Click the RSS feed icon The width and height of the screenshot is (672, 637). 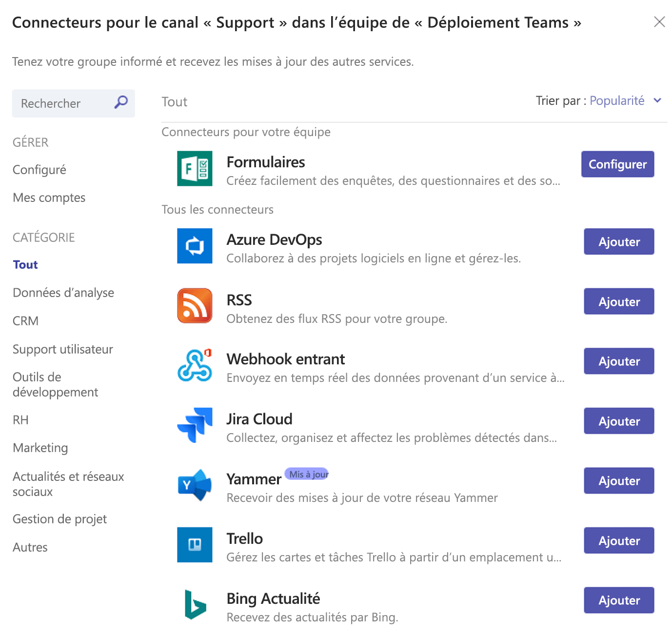click(x=195, y=306)
